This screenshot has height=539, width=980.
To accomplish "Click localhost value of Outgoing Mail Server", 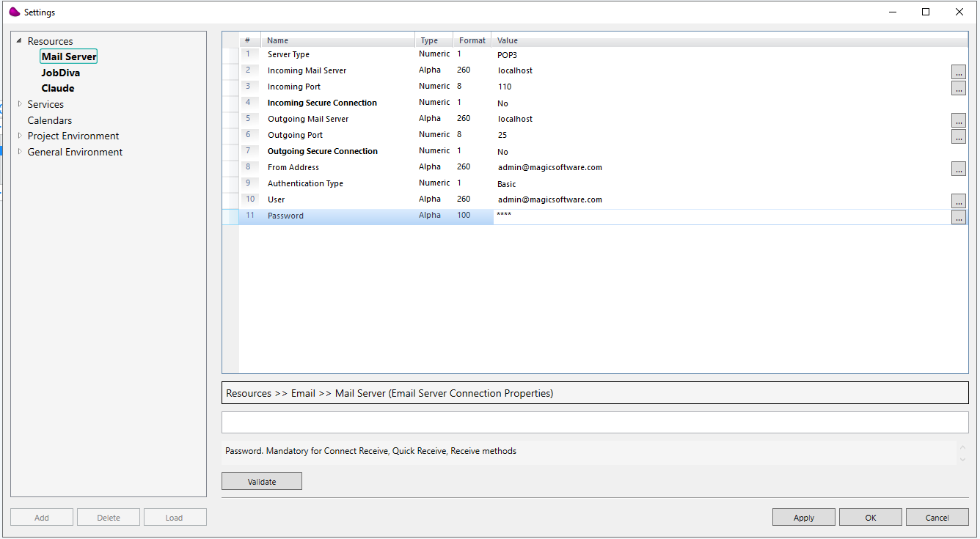I will pos(515,119).
